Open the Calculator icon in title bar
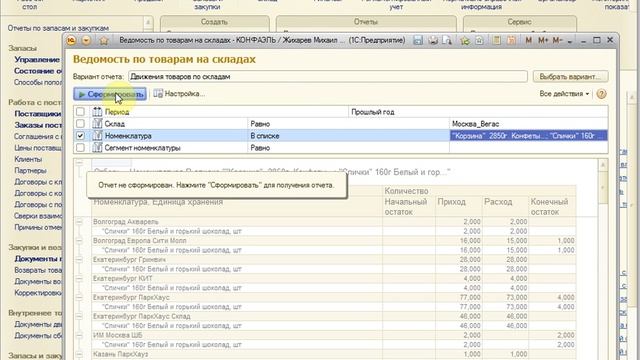Viewport: 640px width, 360px height. (497, 40)
